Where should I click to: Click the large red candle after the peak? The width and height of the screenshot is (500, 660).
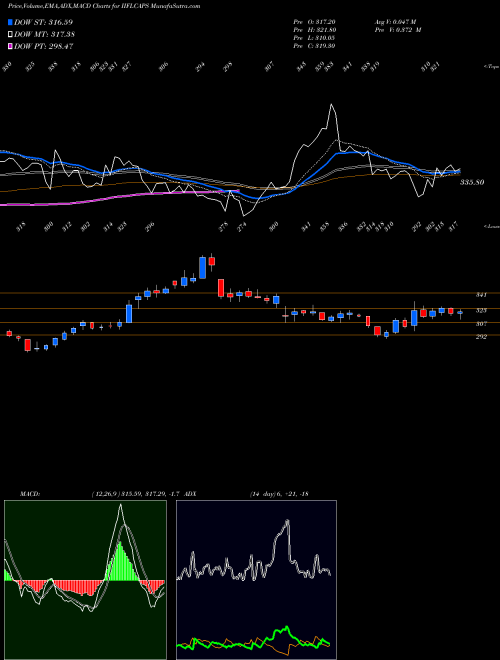pos(221,288)
